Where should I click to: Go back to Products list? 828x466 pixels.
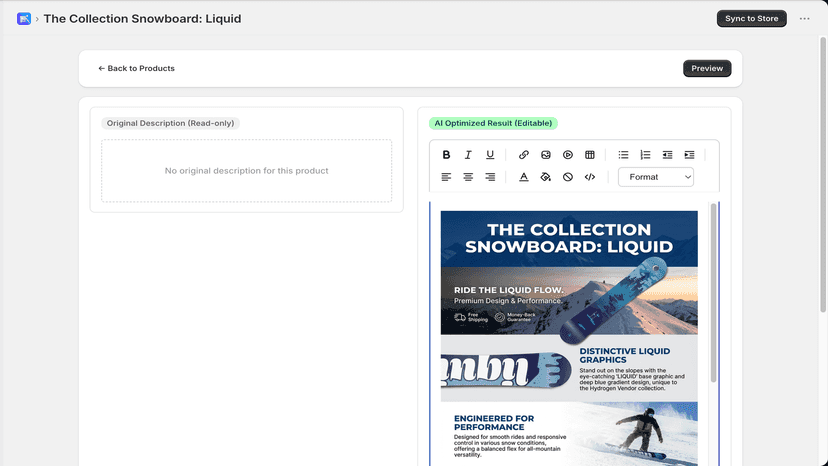pyautogui.click(x=136, y=68)
